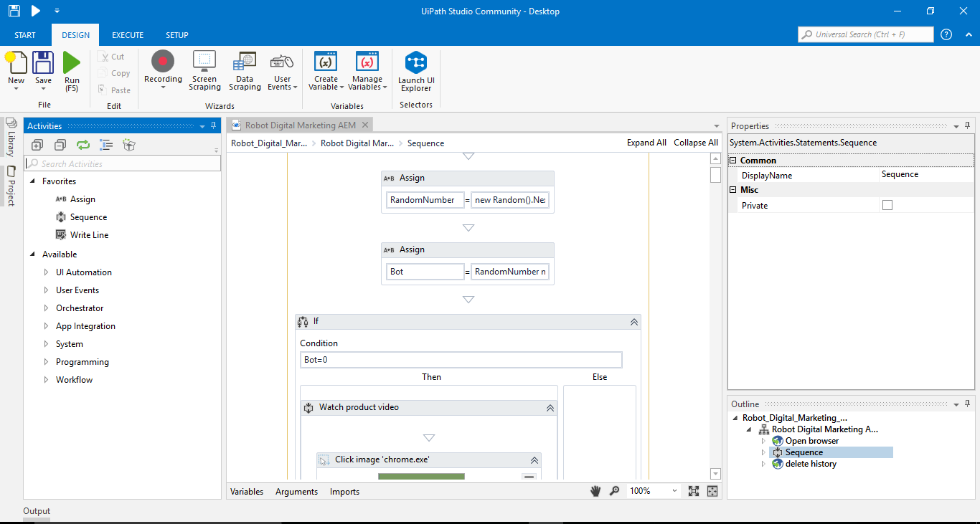Viewport: 980px width, 524px height.
Task: Collapse the Watch product video sequence
Action: click(550, 407)
